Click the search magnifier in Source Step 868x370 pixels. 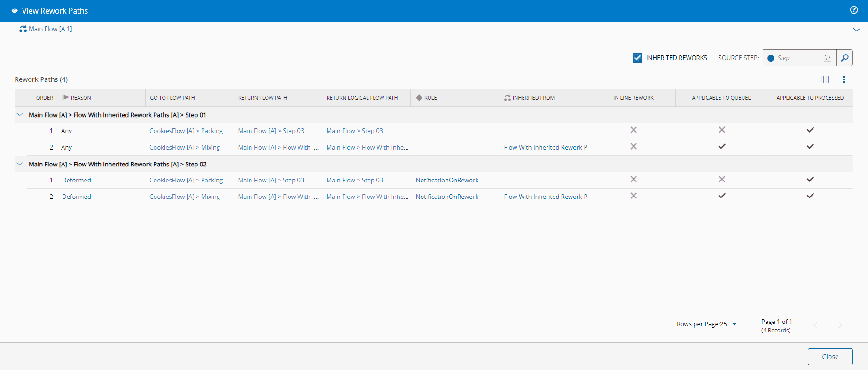(x=845, y=58)
